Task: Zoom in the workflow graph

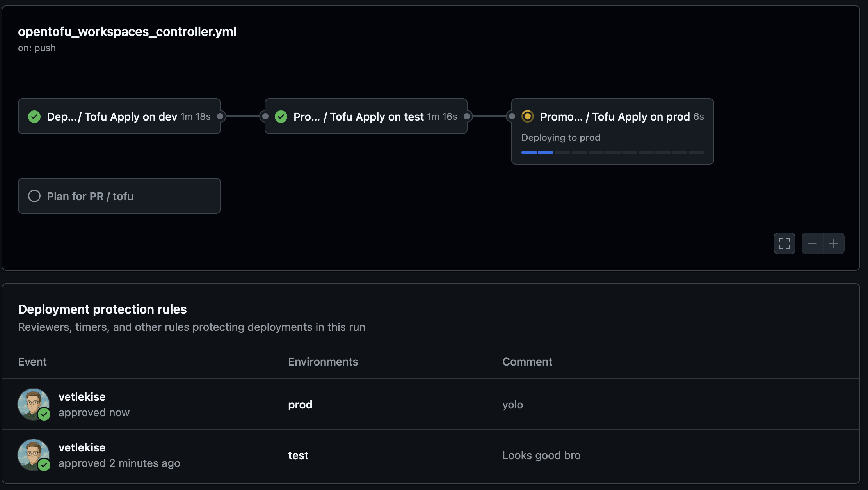Action: coord(833,243)
